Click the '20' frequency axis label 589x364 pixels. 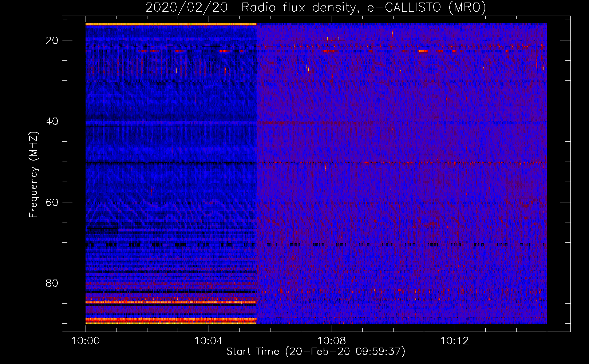(52, 40)
